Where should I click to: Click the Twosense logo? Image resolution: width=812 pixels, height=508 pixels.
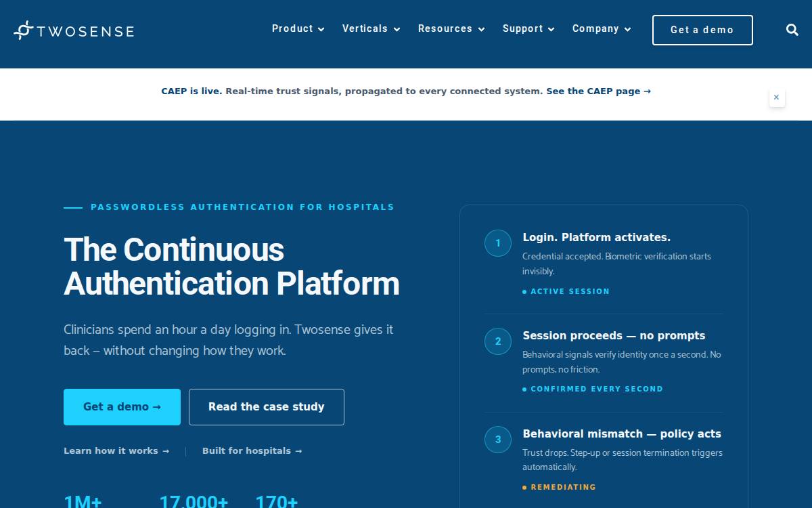74,30
